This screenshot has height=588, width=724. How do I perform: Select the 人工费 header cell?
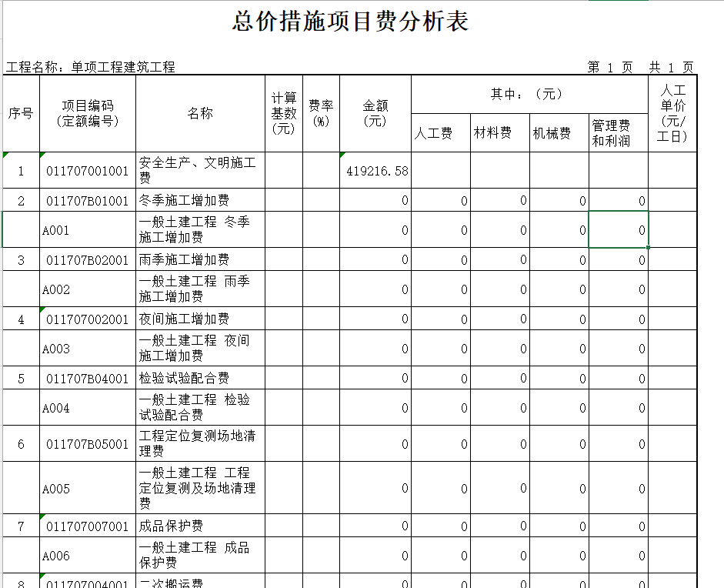(441, 133)
